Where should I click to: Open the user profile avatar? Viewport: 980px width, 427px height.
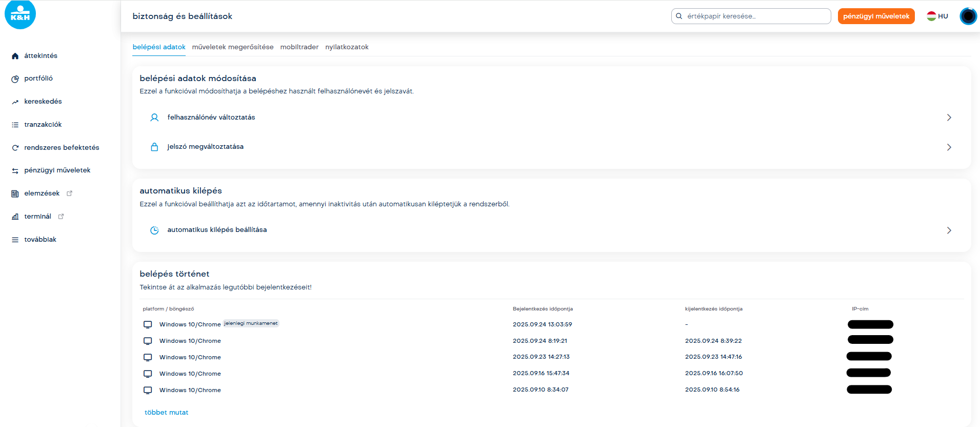tap(968, 16)
